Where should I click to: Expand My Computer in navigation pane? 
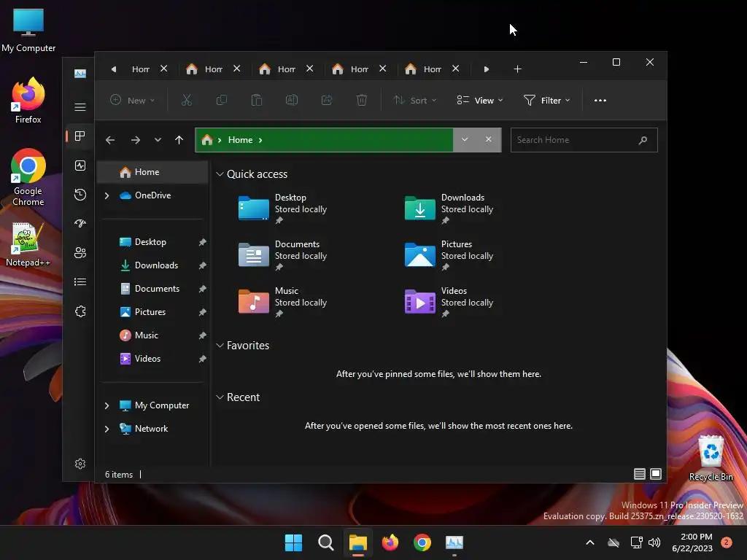click(107, 405)
